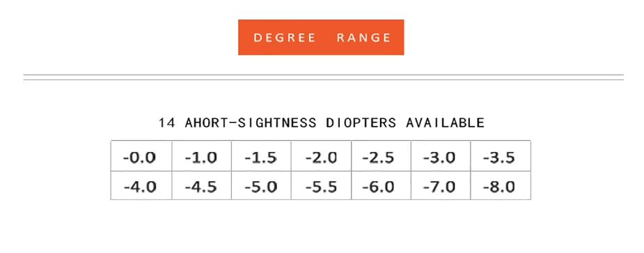Screen dimensions: 644x253
Task: Select the -4.0 diopter cell
Action: 141,185
